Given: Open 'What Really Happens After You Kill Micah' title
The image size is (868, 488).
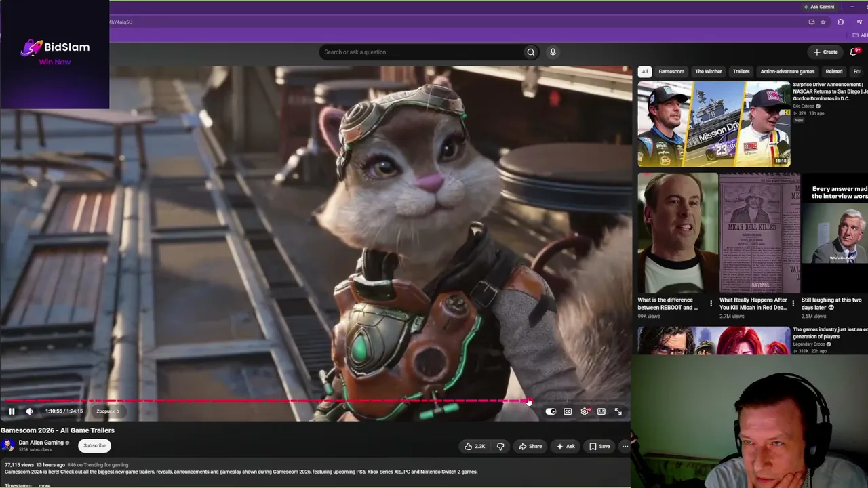Looking at the screenshot, I should coord(753,304).
